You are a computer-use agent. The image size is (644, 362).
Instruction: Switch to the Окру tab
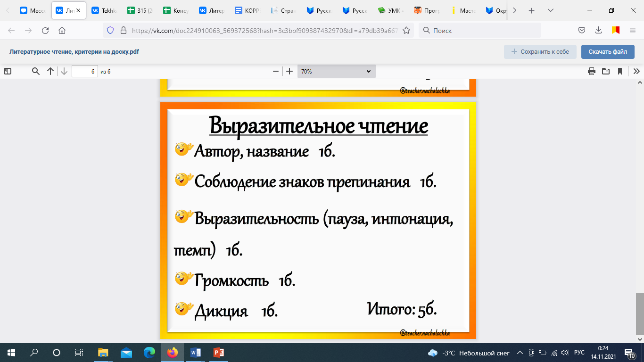496,10
